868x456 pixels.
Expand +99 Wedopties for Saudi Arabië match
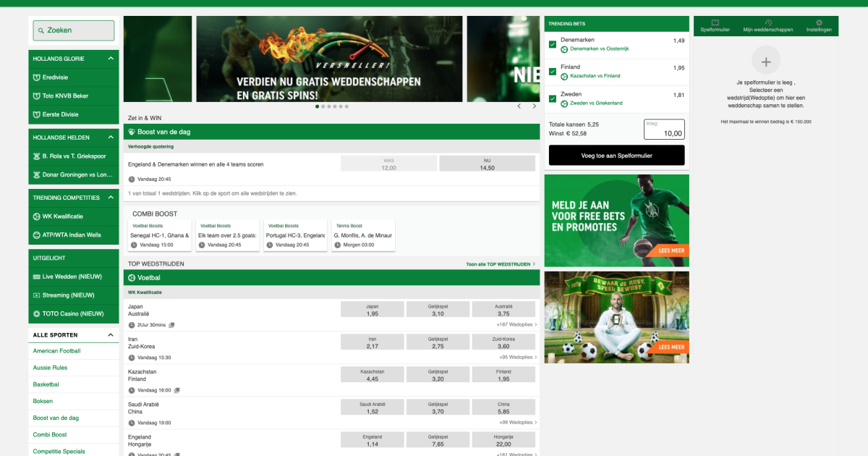coord(517,423)
